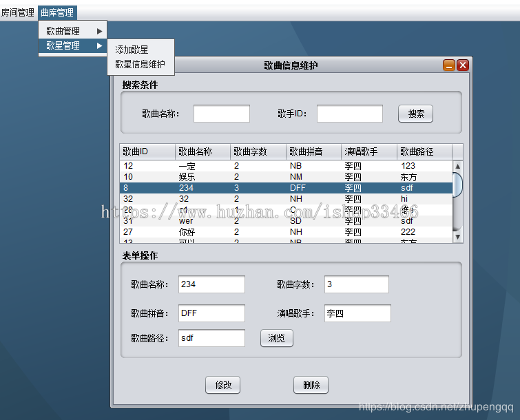Choose 歌星信息维护 from the submenu
Viewport: 520px width, 420px height.
tap(141, 64)
